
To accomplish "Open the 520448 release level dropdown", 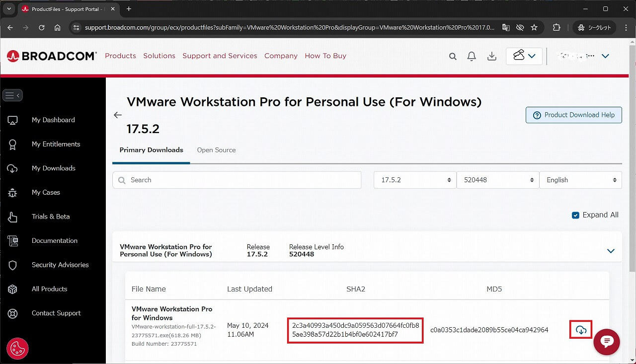I will tap(498, 180).
